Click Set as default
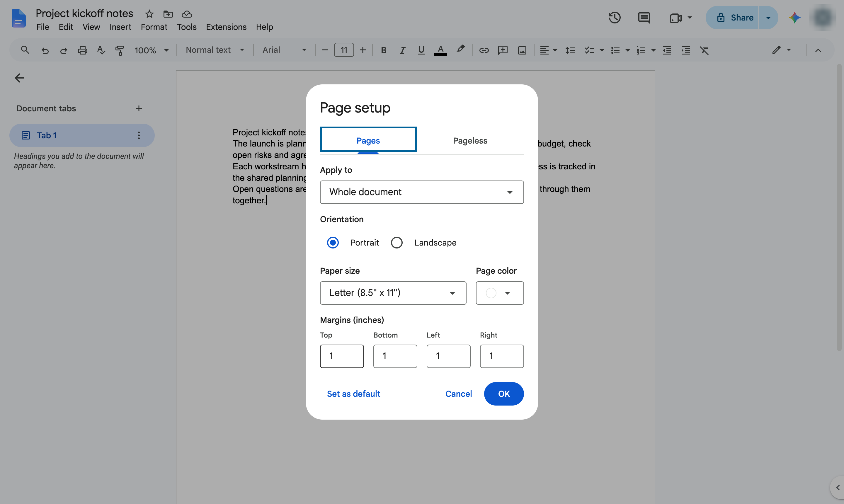This screenshot has width=844, height=504. click(353, 394)
